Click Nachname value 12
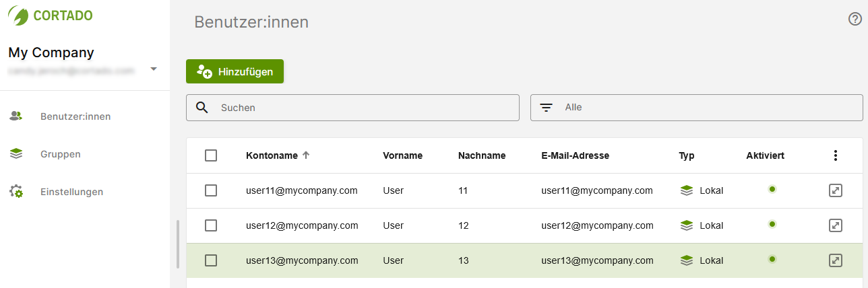 point(463,225)
